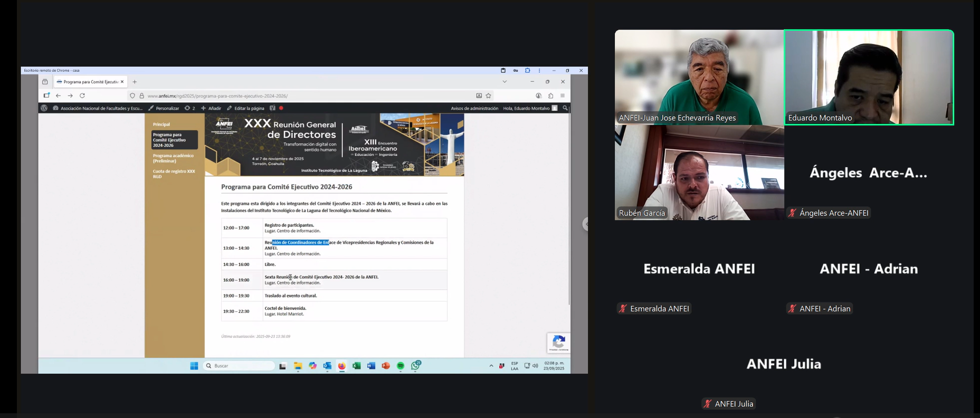Open the Firefox hamburger menu
Screen dimensions: 980x418
click(563, 96)
